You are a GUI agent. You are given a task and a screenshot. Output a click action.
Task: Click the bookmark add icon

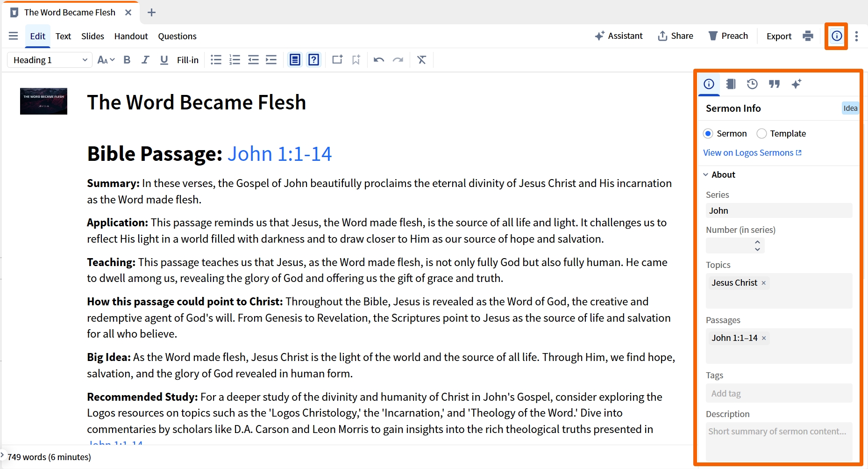pyautogui.click(x=356, y=60)
